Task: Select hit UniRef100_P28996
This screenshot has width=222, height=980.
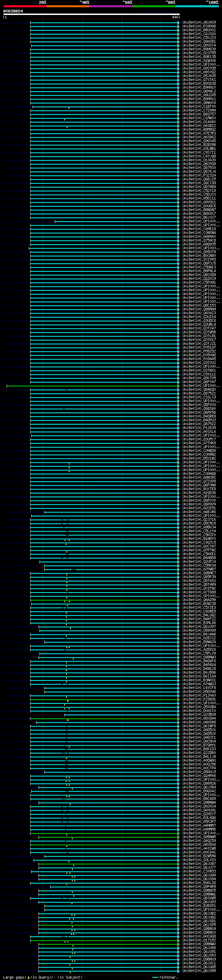Action: click(x=199, y=26)
